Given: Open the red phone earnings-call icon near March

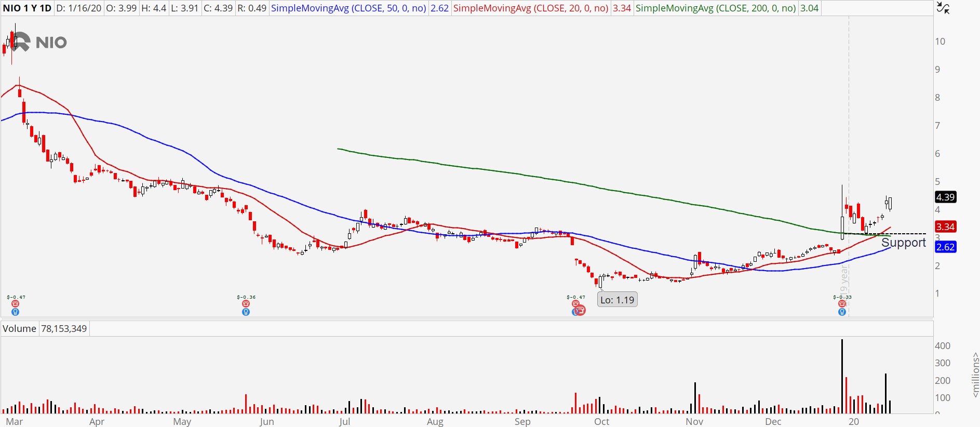Looking at the screenshot, I should click(15, 304).
